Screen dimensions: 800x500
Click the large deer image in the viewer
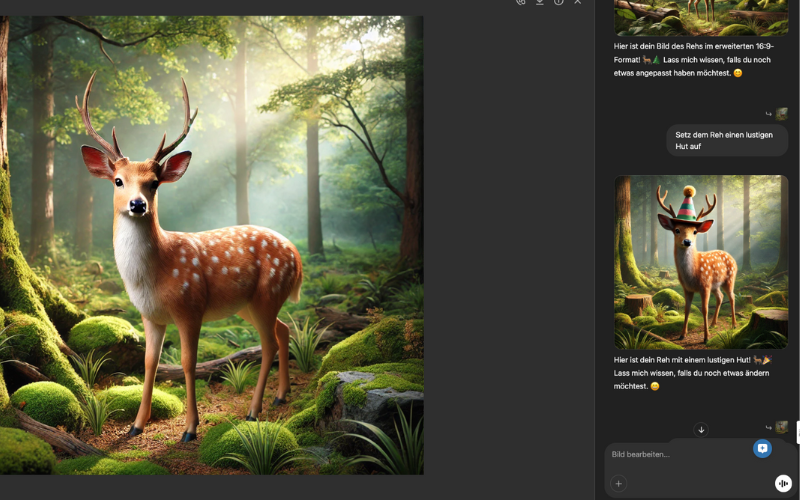pyautogui.click(x=212, y=245)
